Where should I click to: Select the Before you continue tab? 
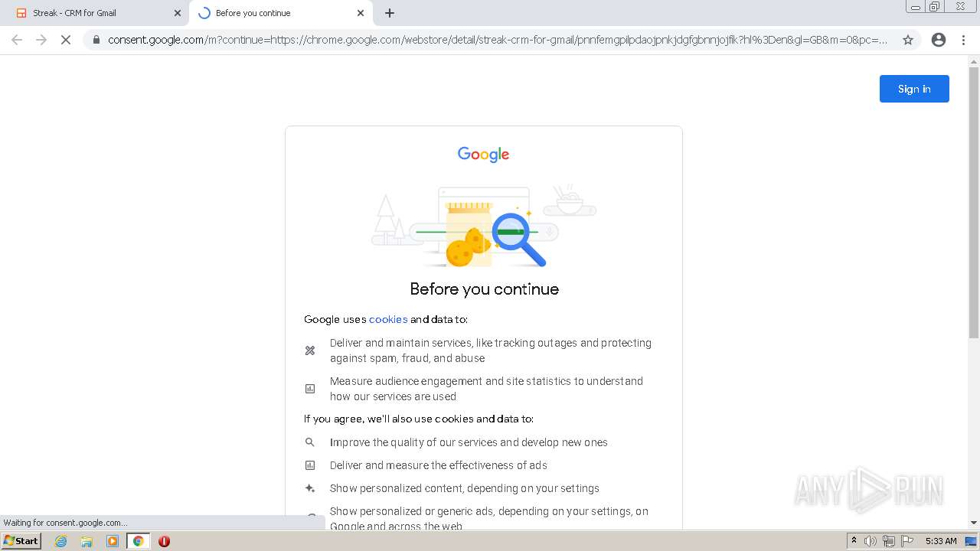point(280,13)
